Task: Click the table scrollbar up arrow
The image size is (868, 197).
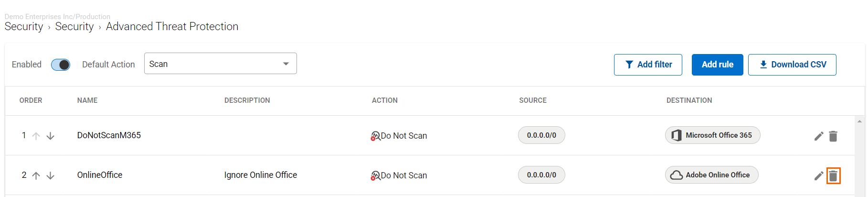Action: (x=859, y=121)
